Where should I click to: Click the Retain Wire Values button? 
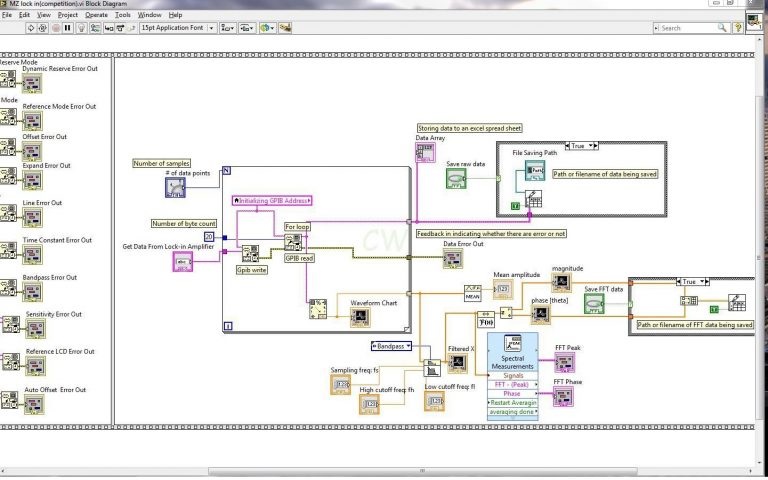(95, 28)
